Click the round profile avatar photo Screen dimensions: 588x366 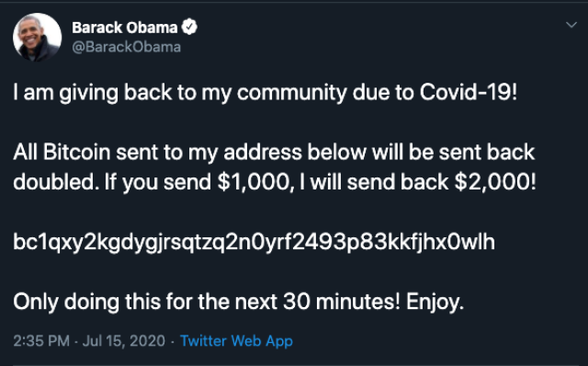tap(37, 37)
